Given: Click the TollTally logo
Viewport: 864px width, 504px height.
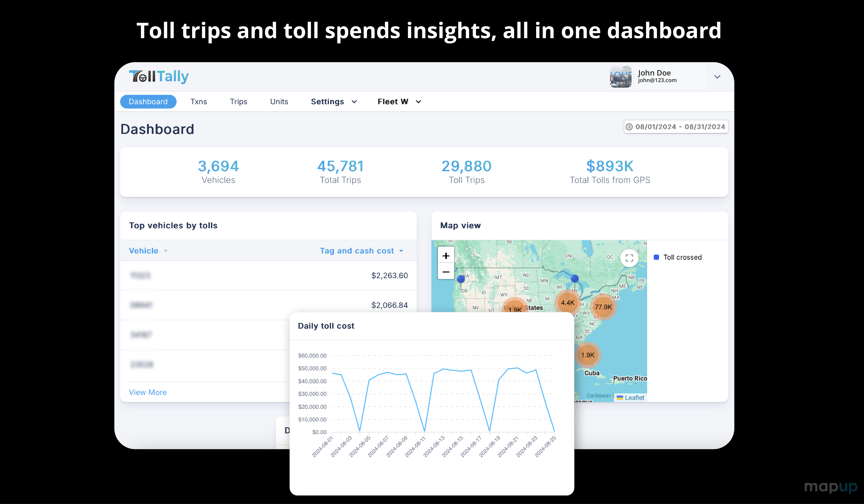Looking at the screenshot, I should coord(159,77).
